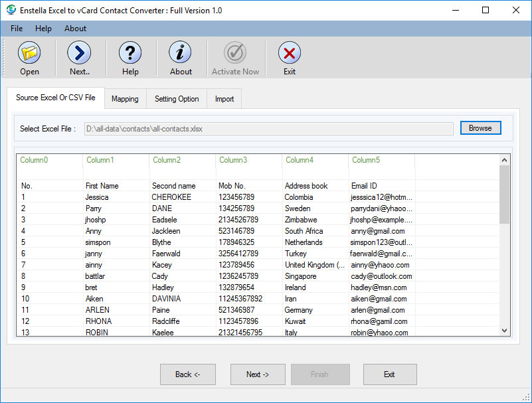Open the Help menu
532x403 pixels.
point(43,29)
